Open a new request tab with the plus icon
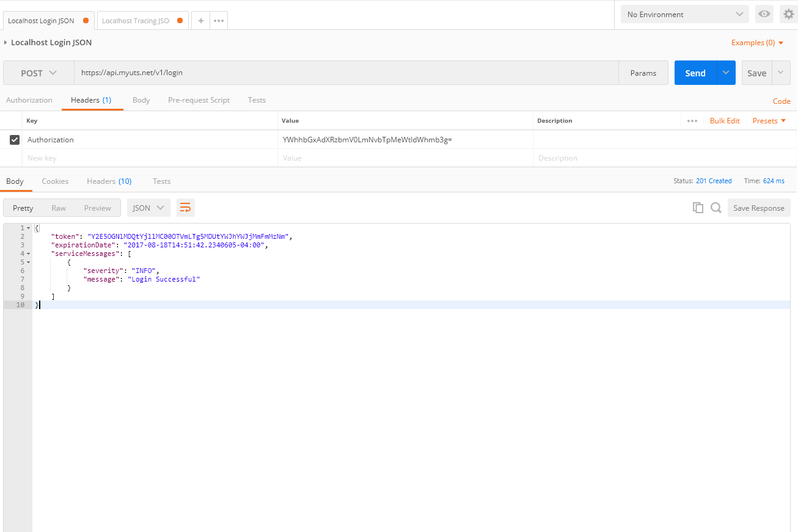This screenshot has width=798, height=532. coord(200,20)
